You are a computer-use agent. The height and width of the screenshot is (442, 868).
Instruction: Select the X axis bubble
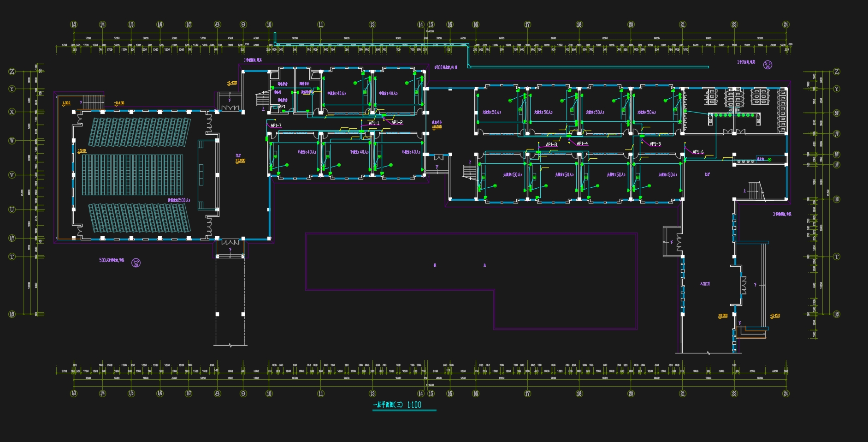pos(12,112)
